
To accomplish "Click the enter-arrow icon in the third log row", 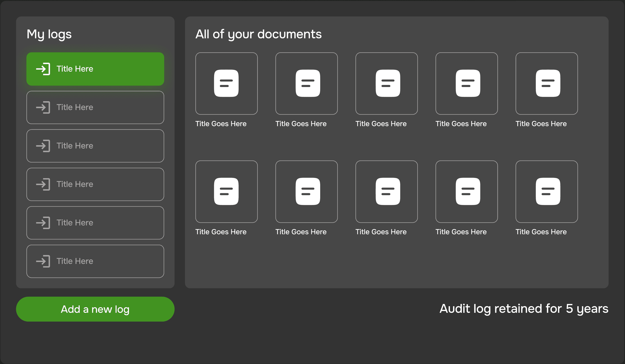I will (x=43, y=146).
